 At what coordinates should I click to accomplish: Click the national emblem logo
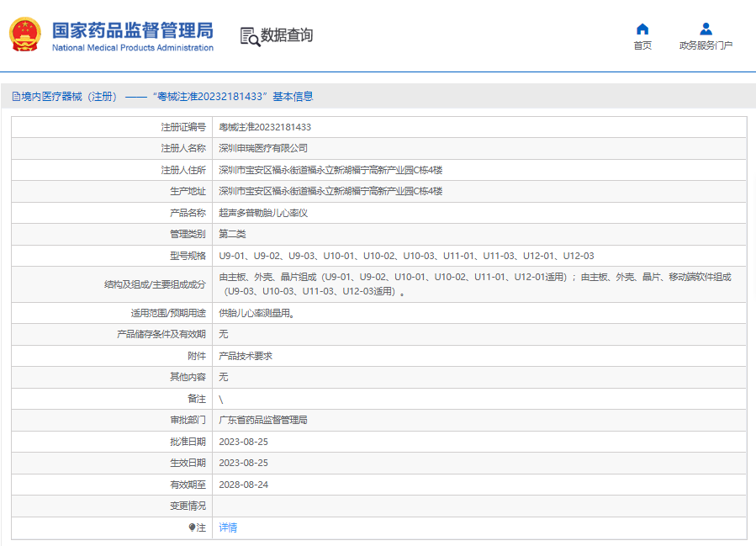(x=24, y=34)
